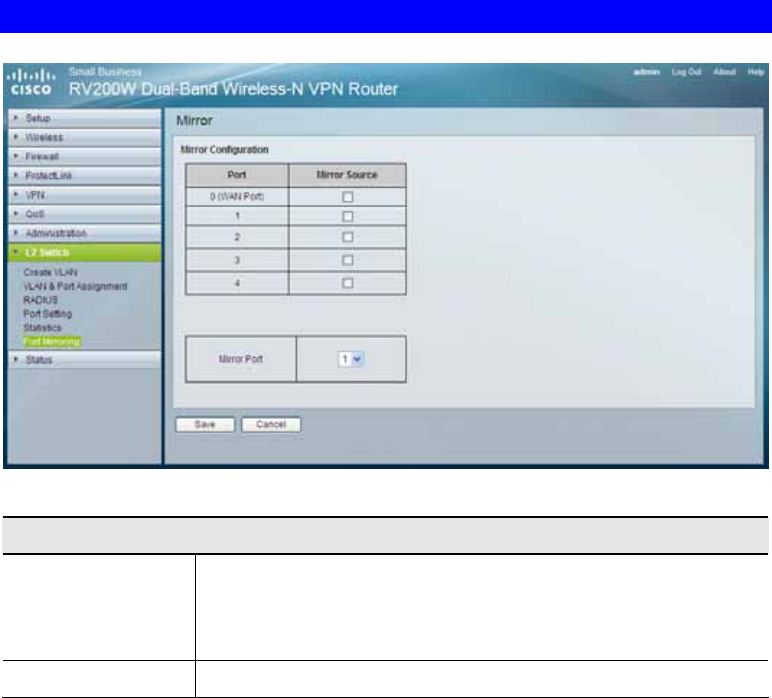Go to Create VLAN page
Screen dimensions: 772x698
point(50,272)
